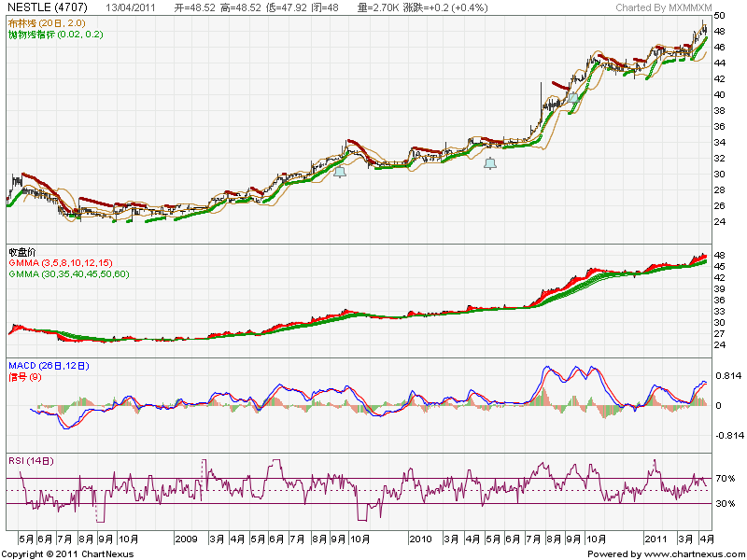The image size is (747, 560).
Task: Click the bell alert marker near May 2010
Action: (490, 163)
